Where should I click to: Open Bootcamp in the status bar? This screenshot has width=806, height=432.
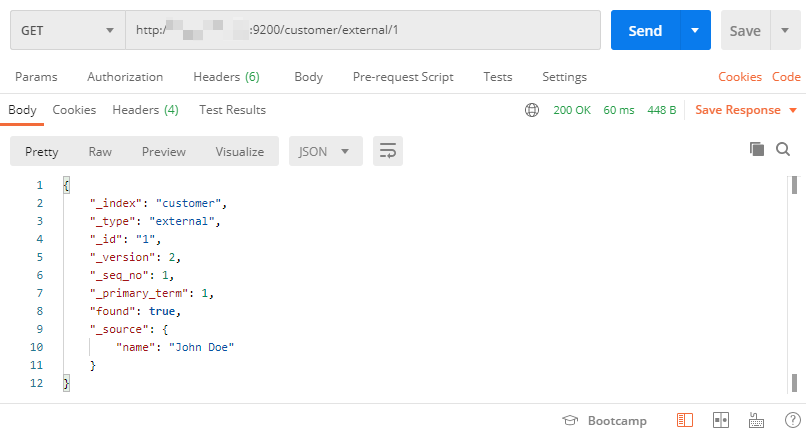605,421
